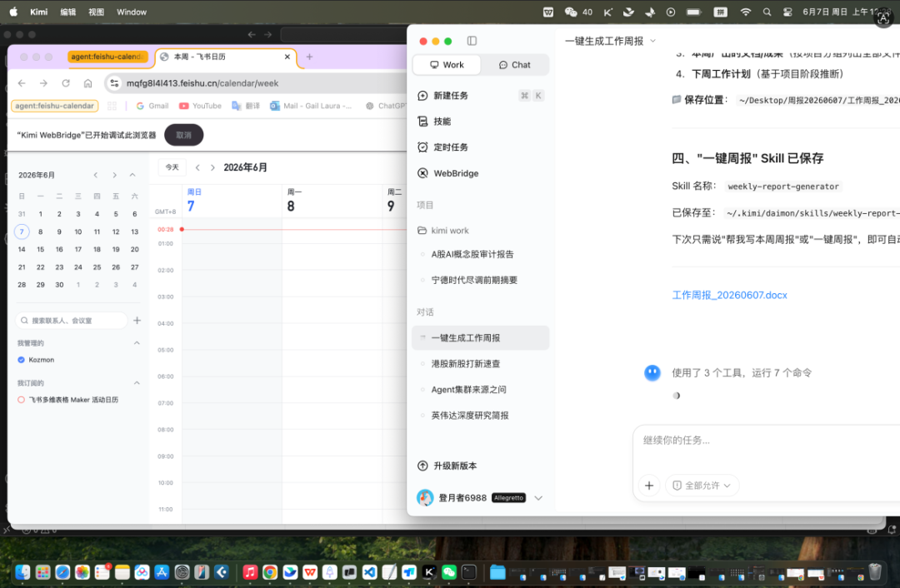Open Music app from the Dock
The image size is (900, 588).
tap(250, 572)
